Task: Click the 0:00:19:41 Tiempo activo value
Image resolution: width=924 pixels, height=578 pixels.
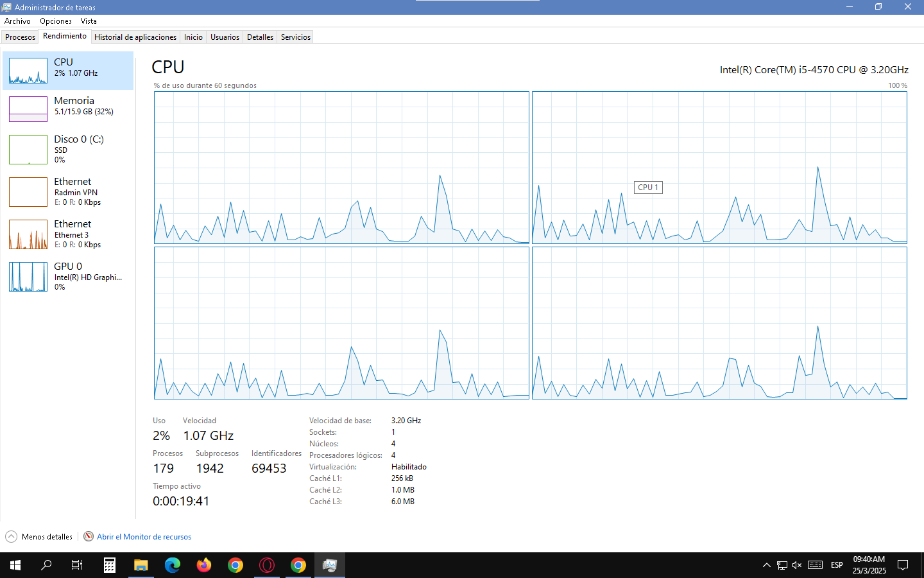Action: (x=181, y=501)
